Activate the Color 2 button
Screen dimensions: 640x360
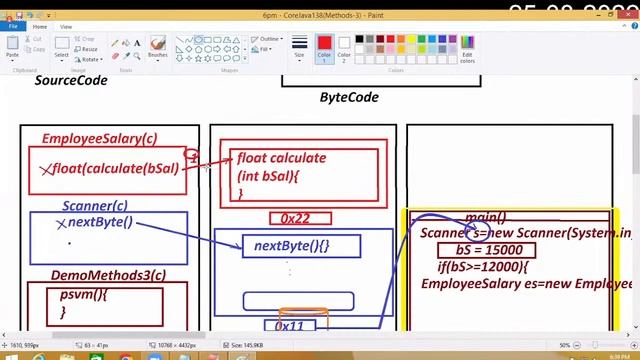[x=344, y=49]
